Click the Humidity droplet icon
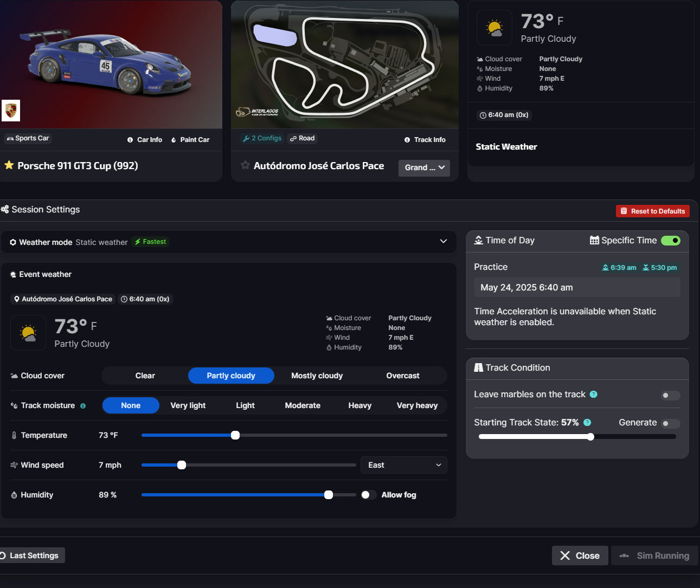 click(14, 495)
